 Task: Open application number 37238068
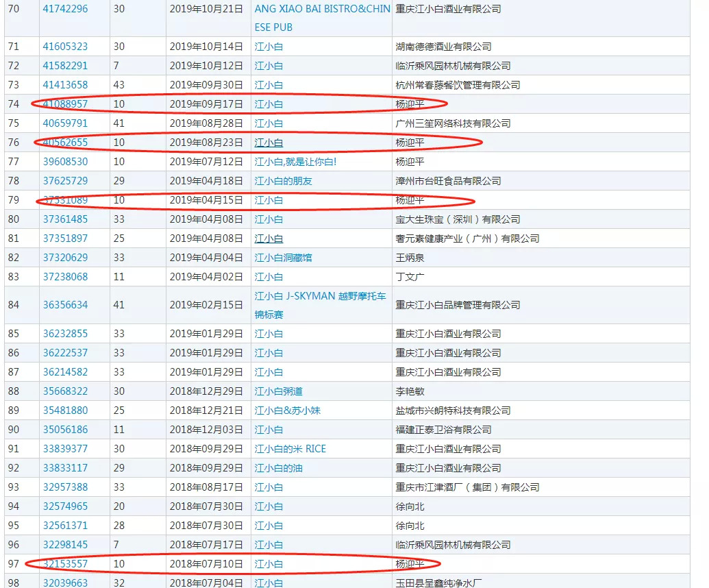pos(65,277)
